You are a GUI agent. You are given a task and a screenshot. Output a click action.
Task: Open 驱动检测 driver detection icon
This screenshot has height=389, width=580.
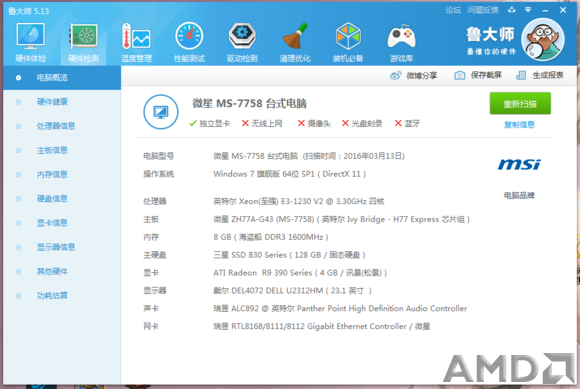242,42
